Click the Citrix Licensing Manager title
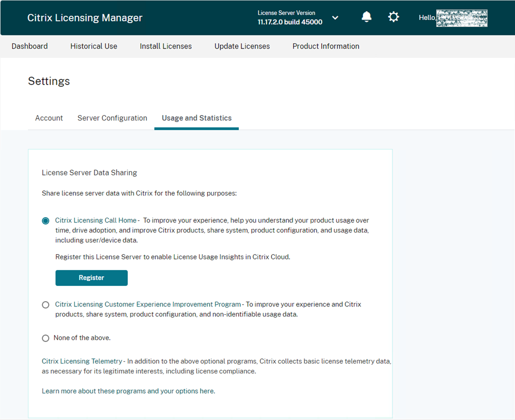The width and height of the screenshot is (515, 420). pyautogui.click(x=85, y=18)
